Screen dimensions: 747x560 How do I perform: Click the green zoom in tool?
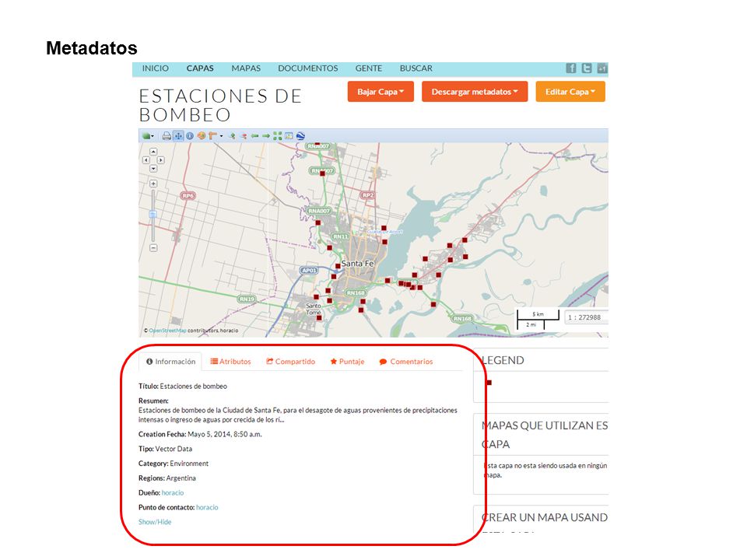(233, 136)
